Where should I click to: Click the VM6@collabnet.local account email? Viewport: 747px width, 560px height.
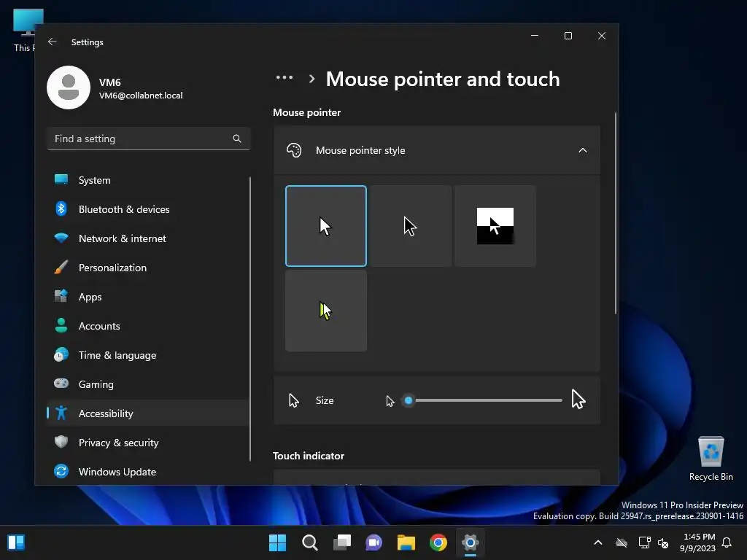(x=141, y=96)
